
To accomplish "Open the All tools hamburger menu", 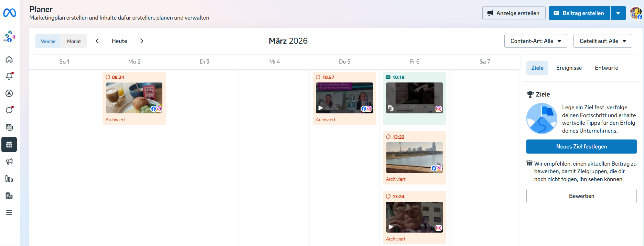I will (x=9, y=213).
